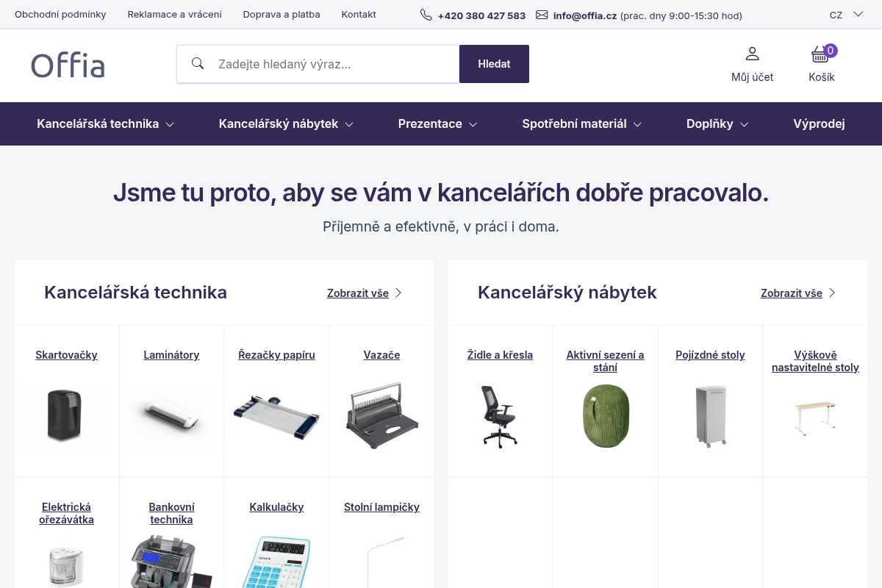Call the +420 380 427 583 number link

tap(481, 15)
